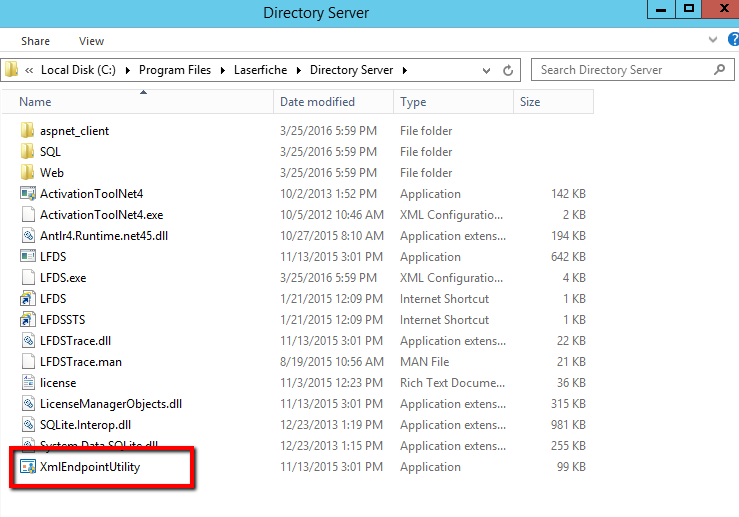Select the LFDSSTS file name
Screen dimensions: 739x517
pyautogui.click(x=62, y=320)
